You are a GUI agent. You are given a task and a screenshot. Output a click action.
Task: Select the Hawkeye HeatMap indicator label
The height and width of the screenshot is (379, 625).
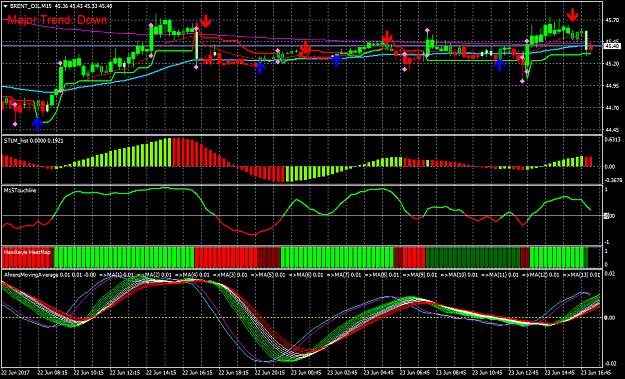point(28,252)
